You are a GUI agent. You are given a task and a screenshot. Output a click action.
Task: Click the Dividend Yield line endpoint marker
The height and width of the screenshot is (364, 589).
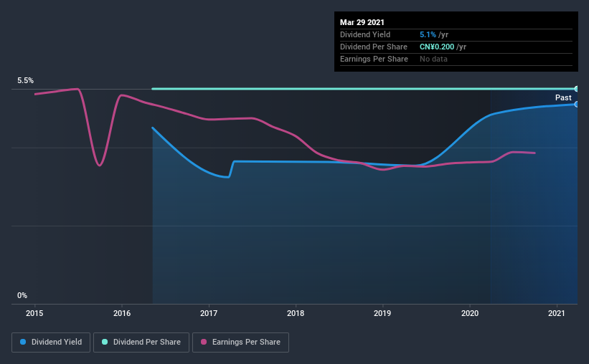[x=576, y=105]
